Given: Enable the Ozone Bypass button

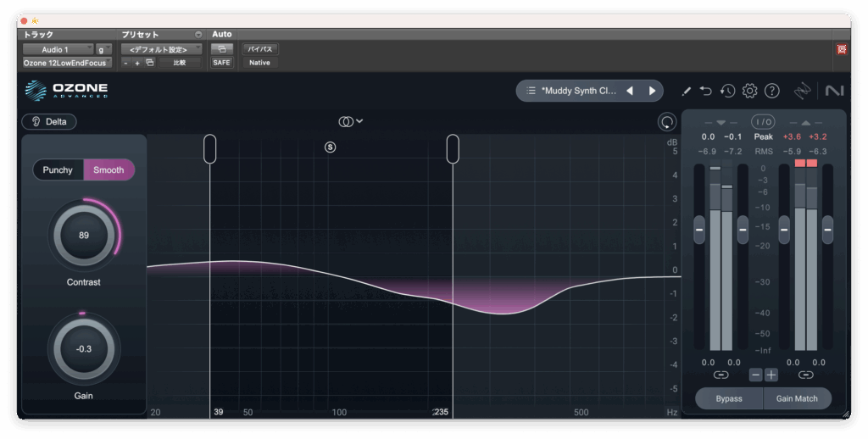Looking at the screenshot, I should tap(728, 398).
